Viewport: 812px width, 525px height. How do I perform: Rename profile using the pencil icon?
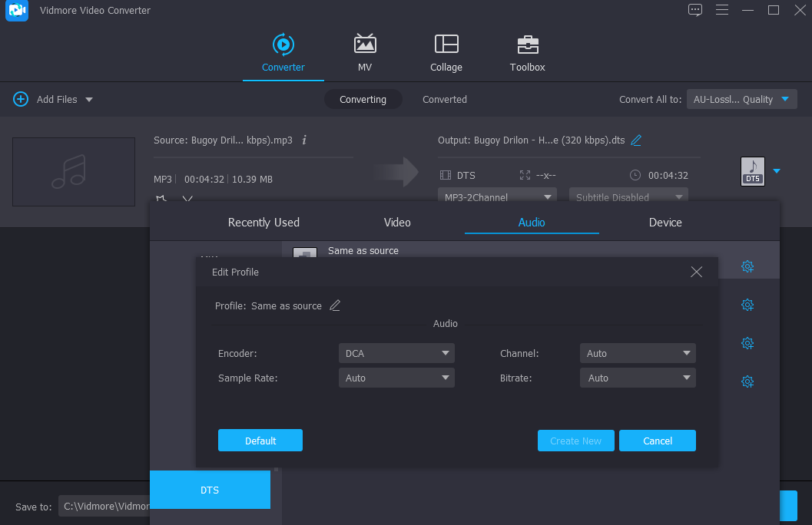[x=335, y=305]
